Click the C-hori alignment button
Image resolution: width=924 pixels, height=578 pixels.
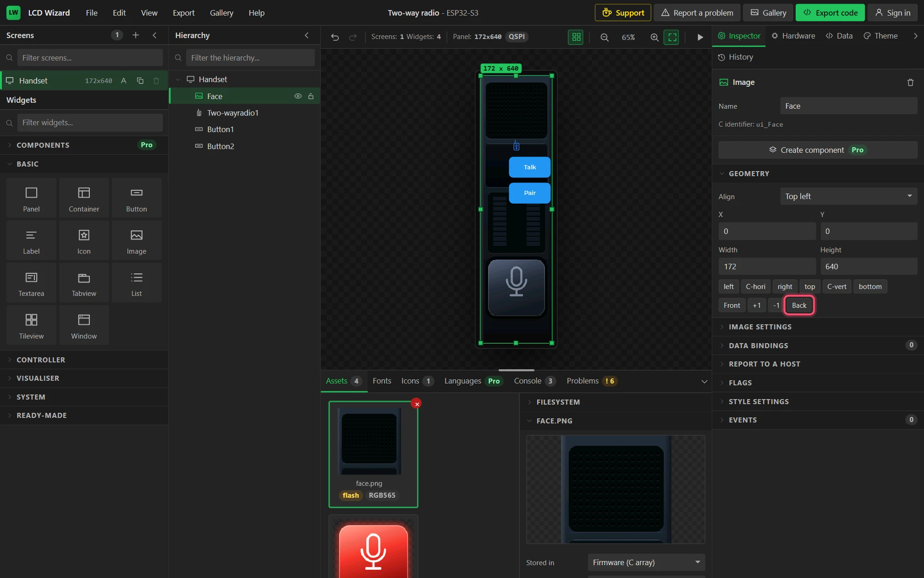pyautogui.click(x=755, y=287)
